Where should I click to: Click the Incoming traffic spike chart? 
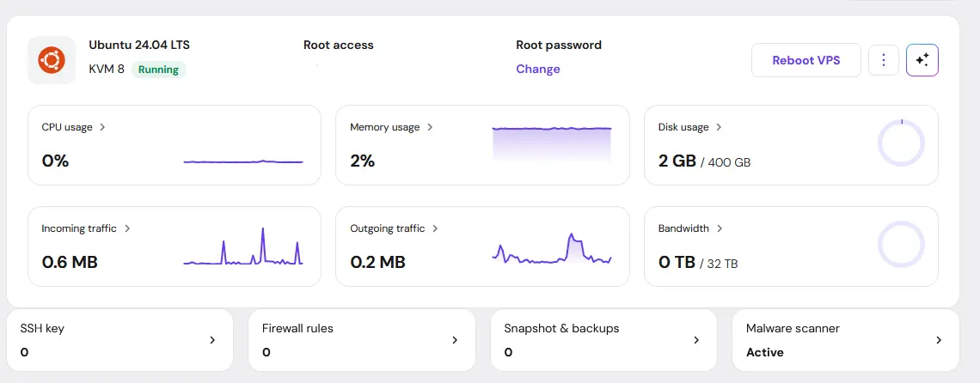point(243,246)
